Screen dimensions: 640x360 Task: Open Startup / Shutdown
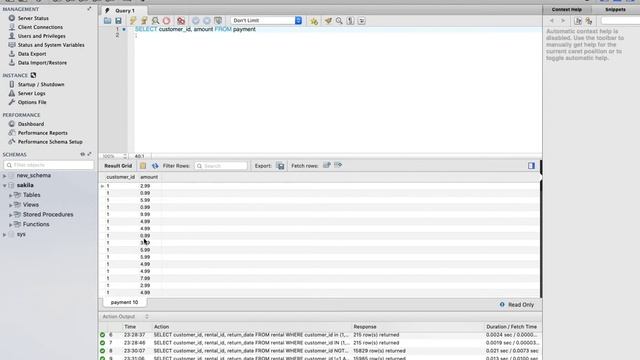coord(41,84)
